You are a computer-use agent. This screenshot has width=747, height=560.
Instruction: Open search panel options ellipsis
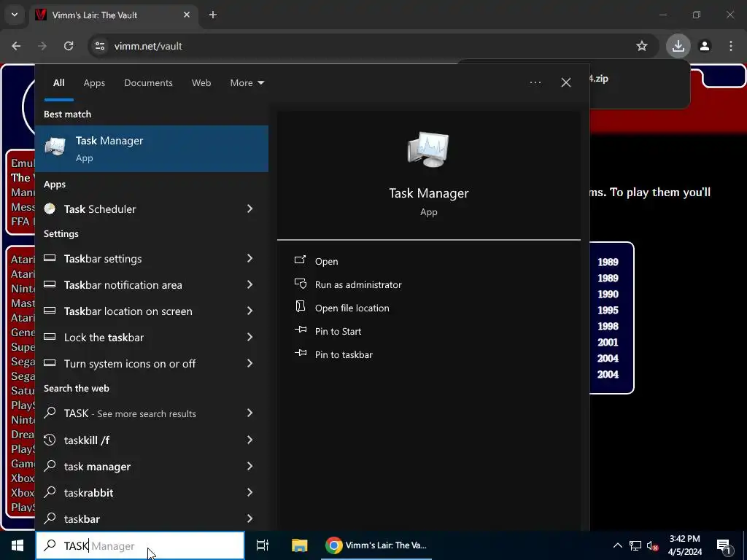(x=535, y=82)
